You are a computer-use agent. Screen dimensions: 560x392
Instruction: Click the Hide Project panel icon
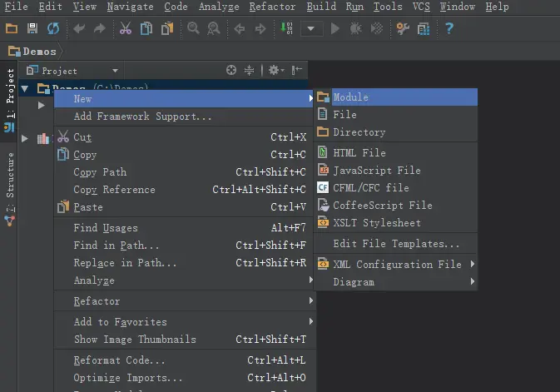[x=296, y=70]
